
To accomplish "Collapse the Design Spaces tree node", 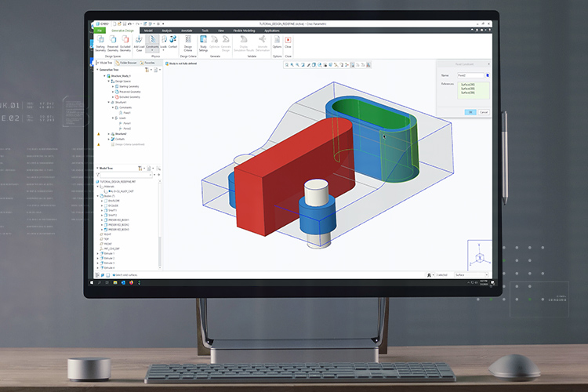I will coord(109,81).
